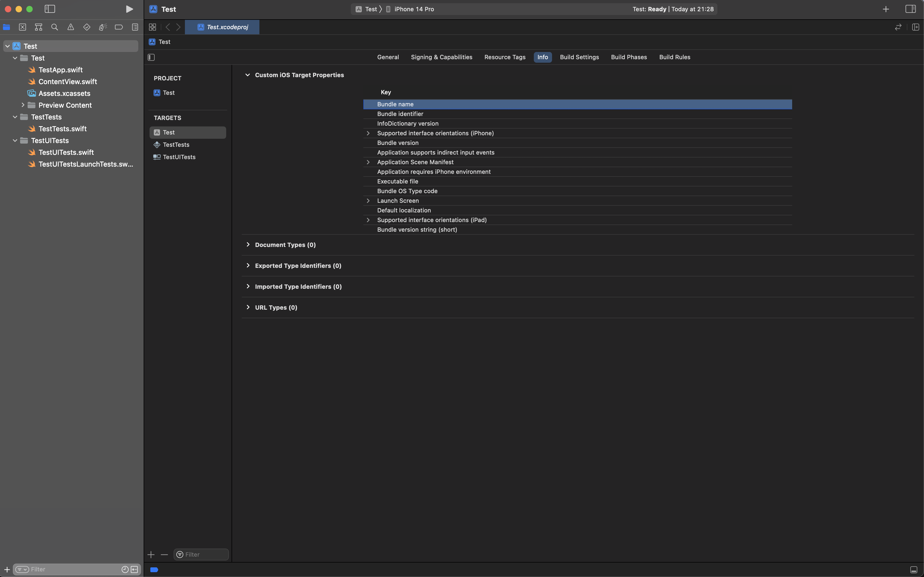Toggle the left navigator sidebar
This screenshot has width=924, height=577.
click(50, 9)
